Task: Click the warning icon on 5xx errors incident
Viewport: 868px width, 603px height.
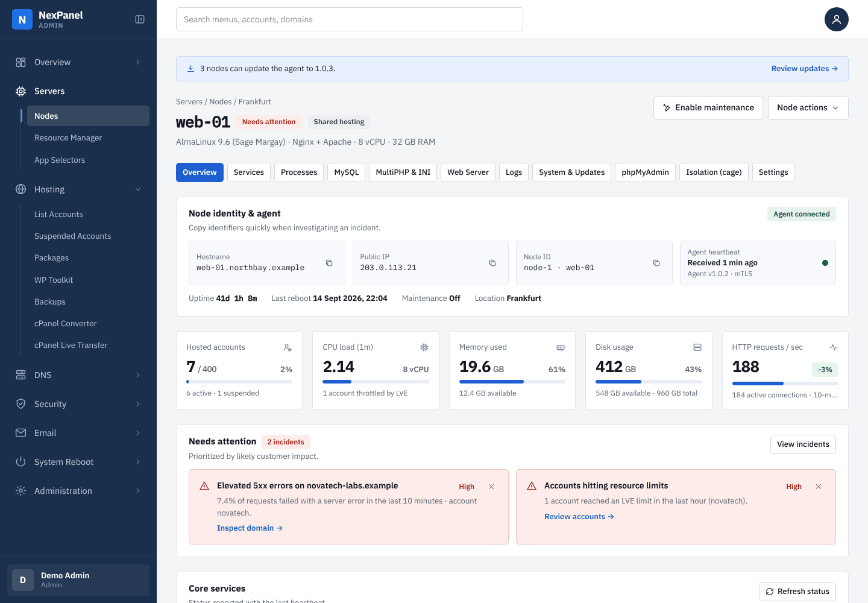Action: 204,486
